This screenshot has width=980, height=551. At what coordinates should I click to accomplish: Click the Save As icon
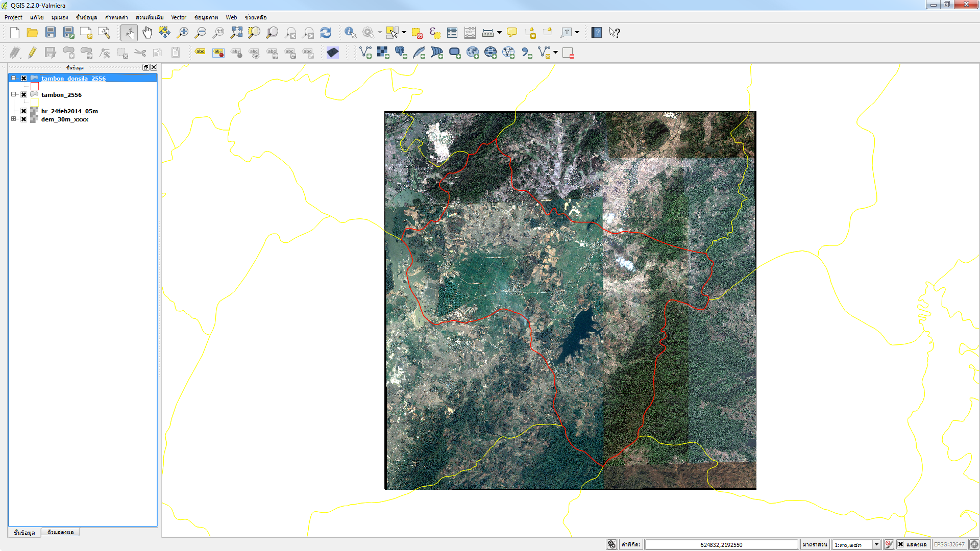click(68, 33)
